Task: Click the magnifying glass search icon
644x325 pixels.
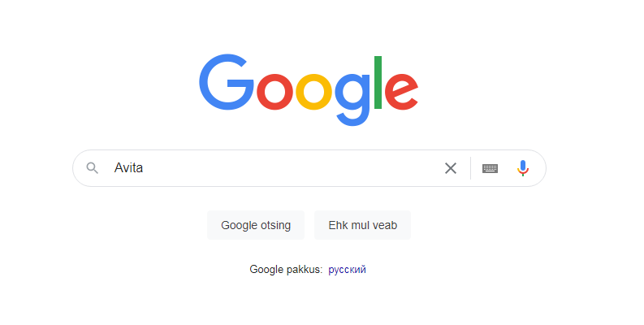Action: [x=93, y=168]
